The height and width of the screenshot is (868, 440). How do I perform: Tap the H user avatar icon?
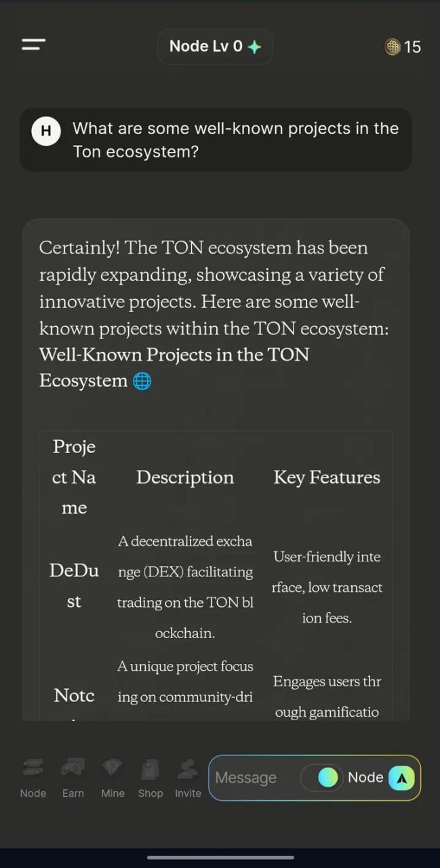click(45, 131)
